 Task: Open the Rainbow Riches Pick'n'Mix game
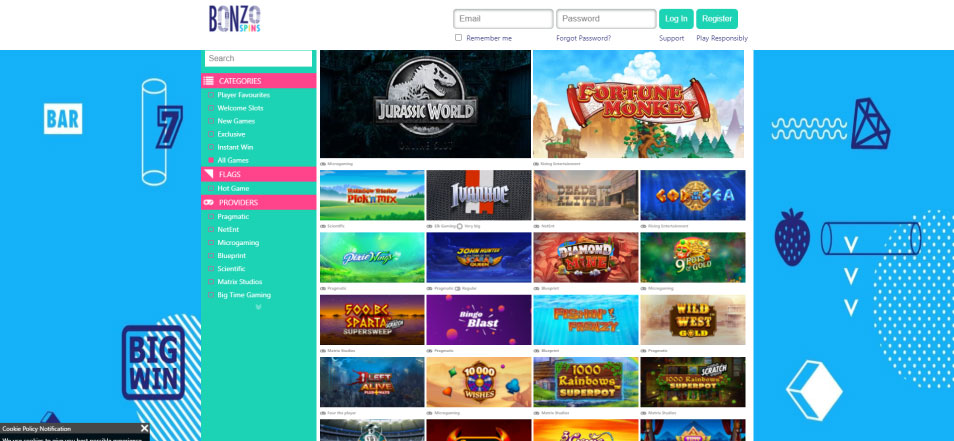click(372, 195)
